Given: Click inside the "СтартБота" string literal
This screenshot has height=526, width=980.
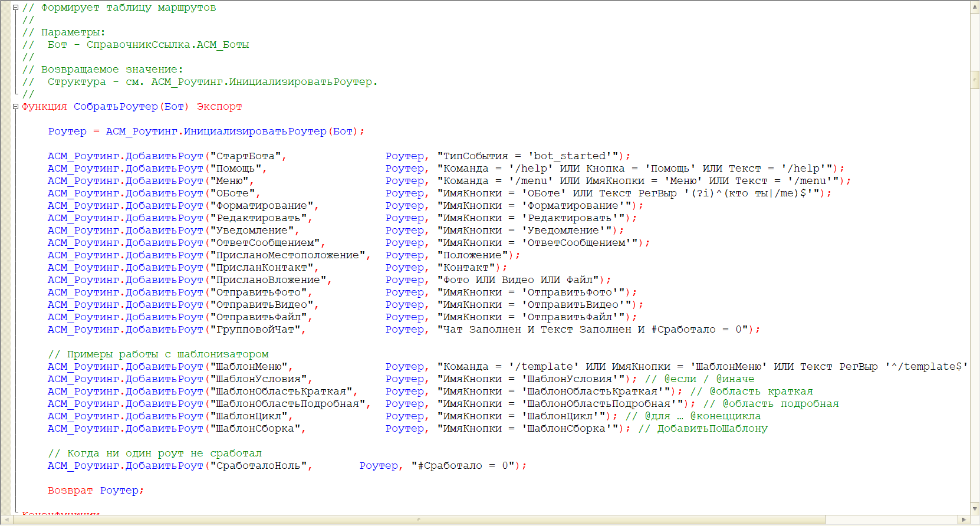Looking at the screenshot, I should [x=245, y=156].
